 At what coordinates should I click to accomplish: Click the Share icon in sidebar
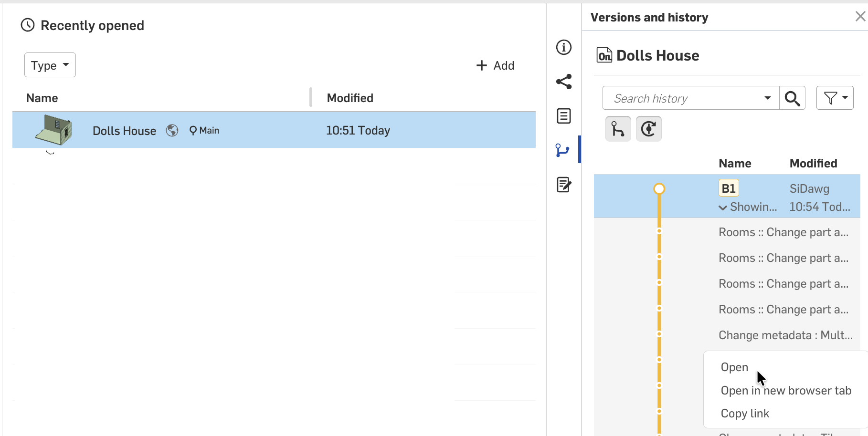564,82
